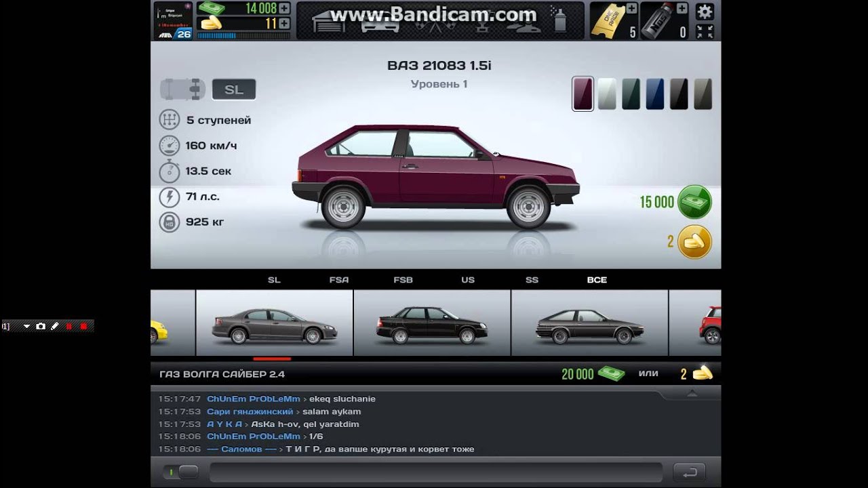Click the large maroon ВАЗ 21083 car image
Image resolution: width=868 pixels, height=488 pixels.
pos(435,176)
